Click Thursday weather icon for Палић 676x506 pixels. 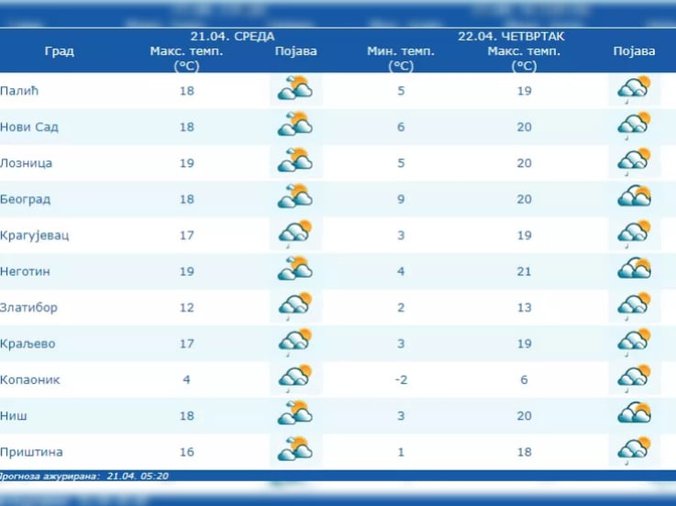[x=634, y=89]
